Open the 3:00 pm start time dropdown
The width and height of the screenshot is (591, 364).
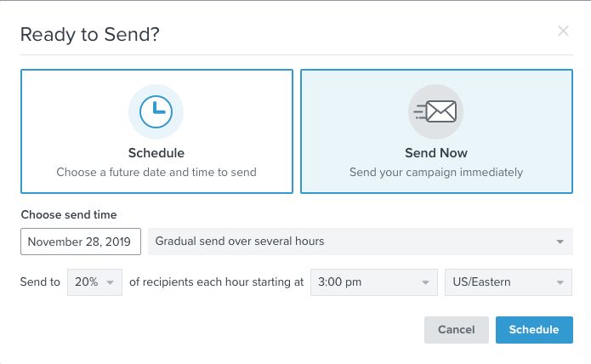374,282
